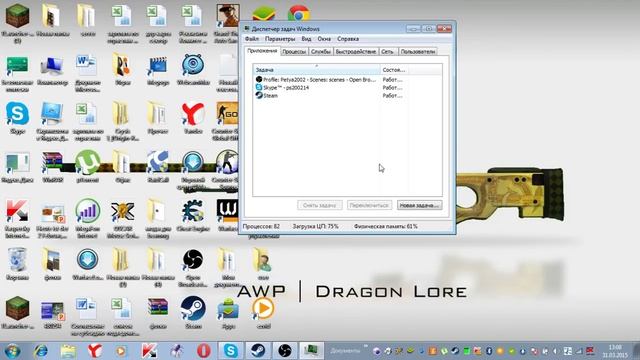Click the Skype icon in the task list
640x360 pixels.
[259, 87]
